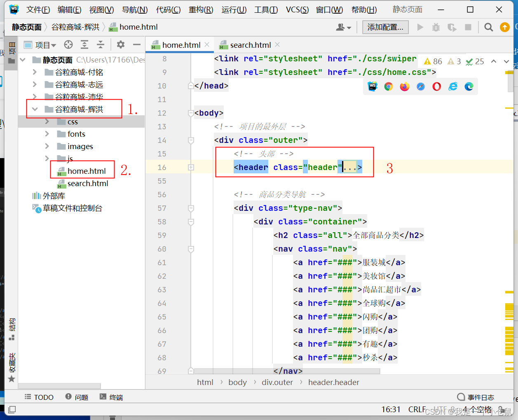Open the VCS(S) menu

[297, 9]
